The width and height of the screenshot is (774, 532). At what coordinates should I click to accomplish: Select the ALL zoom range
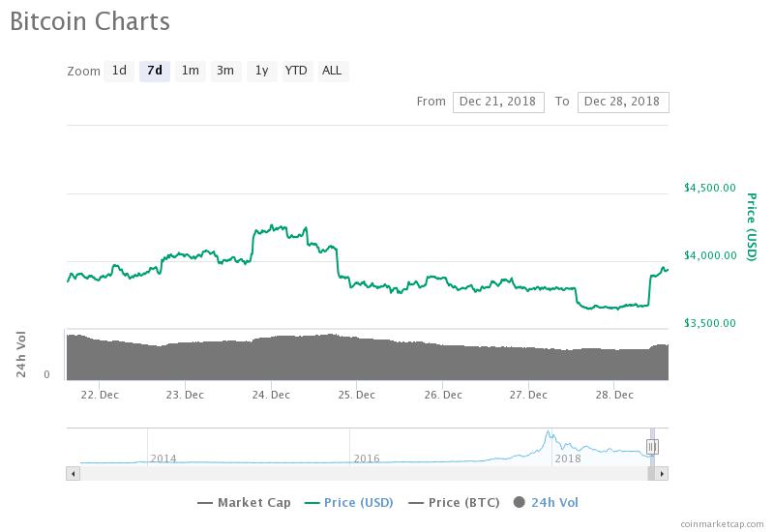click(x=333, y=71)
